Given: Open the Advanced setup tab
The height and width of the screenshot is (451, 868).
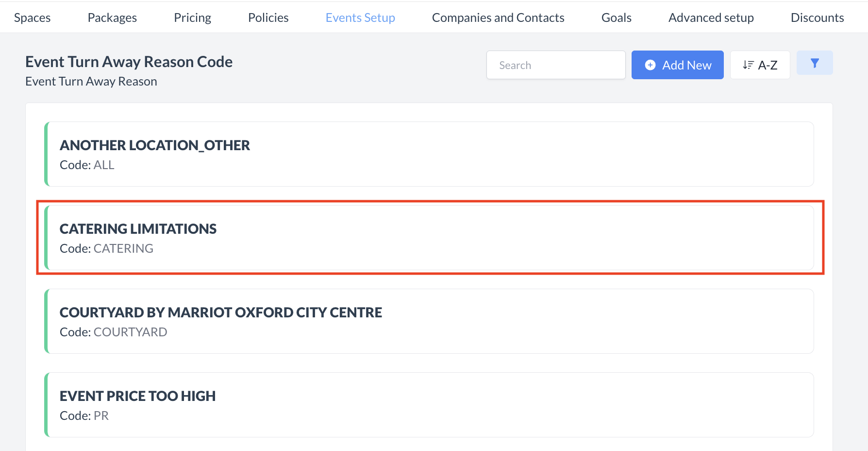Looking at the screenshot, I should click(x=711, y=18).
